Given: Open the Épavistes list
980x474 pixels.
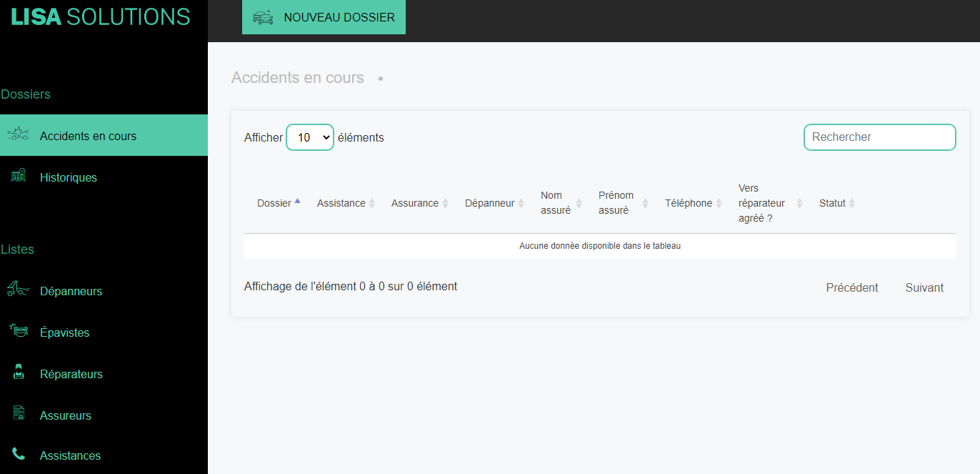Looking at the screenshot, I should pos(104,332).
